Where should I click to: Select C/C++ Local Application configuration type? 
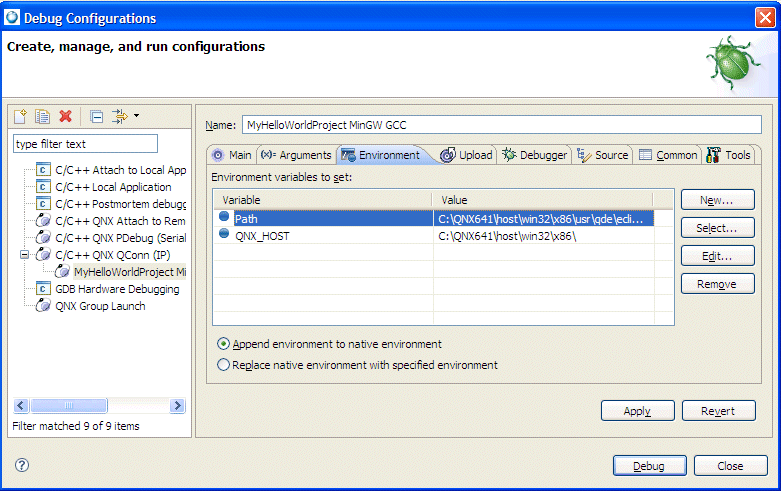coord(112,187)
